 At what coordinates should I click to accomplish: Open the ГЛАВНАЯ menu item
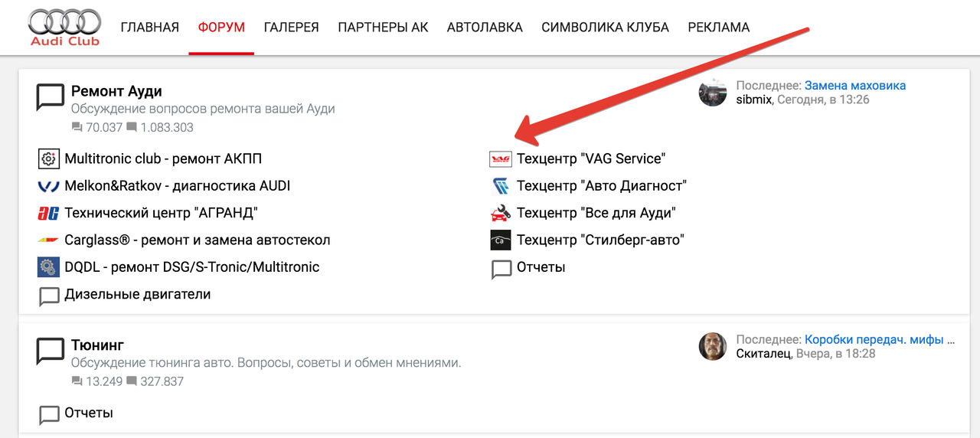[149, 28]
